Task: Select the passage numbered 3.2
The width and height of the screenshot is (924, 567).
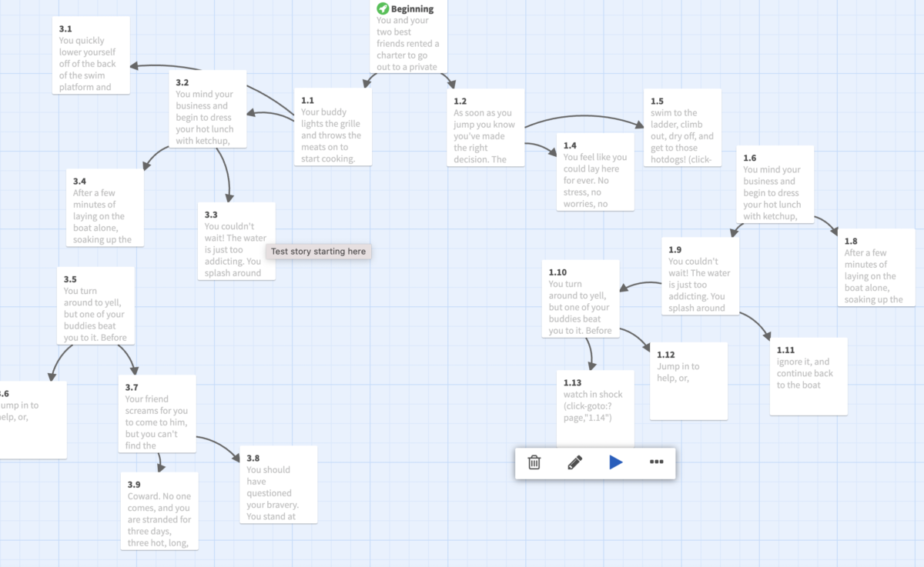Action: (x=207, y=109)
